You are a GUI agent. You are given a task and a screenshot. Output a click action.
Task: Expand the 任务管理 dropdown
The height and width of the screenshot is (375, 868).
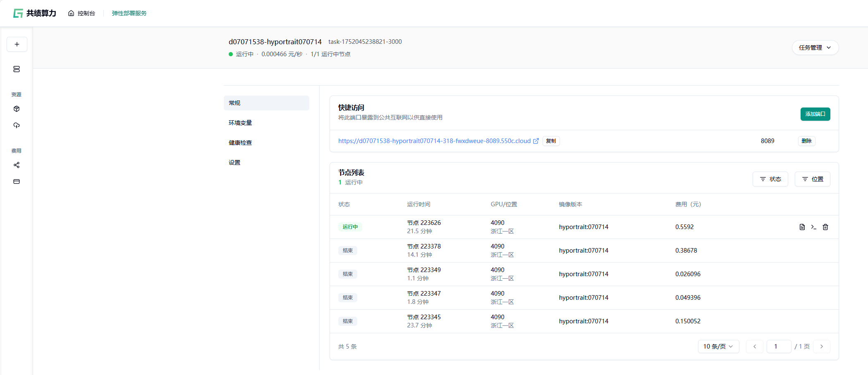click(x=815, y=48)
